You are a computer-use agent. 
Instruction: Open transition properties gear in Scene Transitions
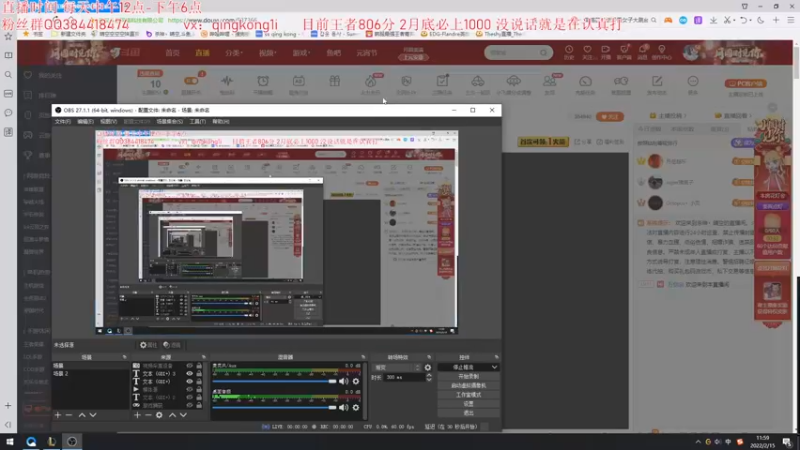click(x=428, y=367)
